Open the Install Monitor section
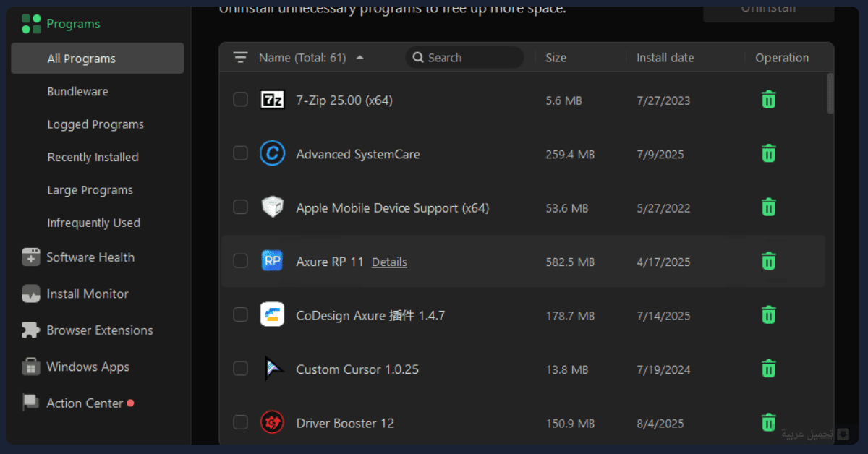 [x=88, y=294]
